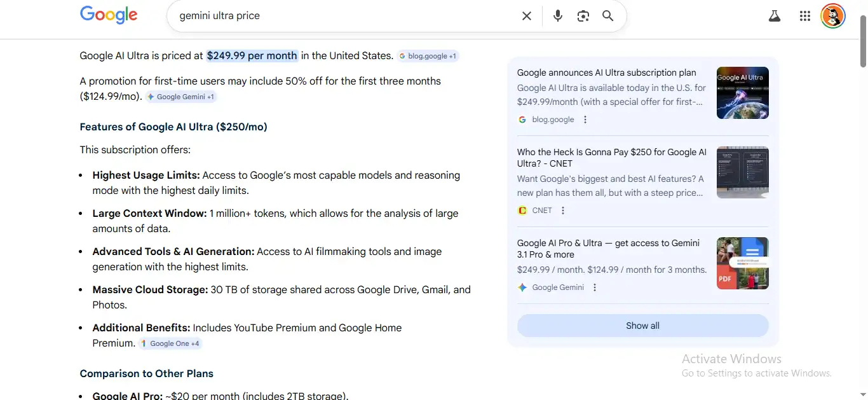Expand the Google One +4 sources chip
868x400 pixels.
pyautogui.click(x=170, y=343)
